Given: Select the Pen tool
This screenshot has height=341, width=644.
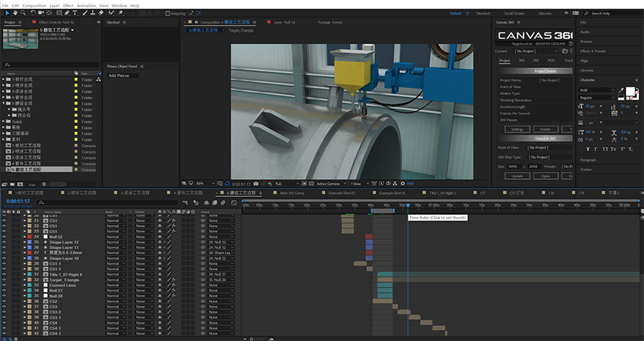Looking at the screenshot, I should [x=67, y=13].
